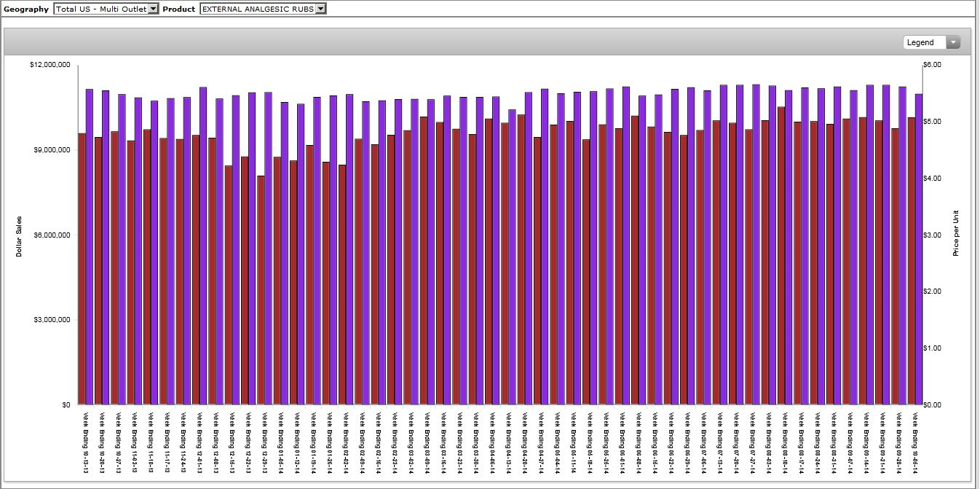
Task: Select the red bar for week 08-10-14
Action: [781, 255]
